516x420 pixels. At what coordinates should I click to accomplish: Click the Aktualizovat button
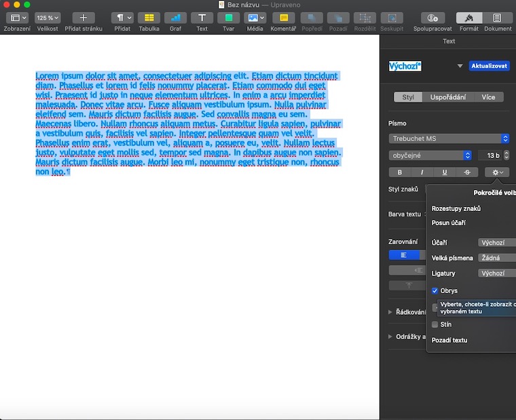click(x=489, y=66)
